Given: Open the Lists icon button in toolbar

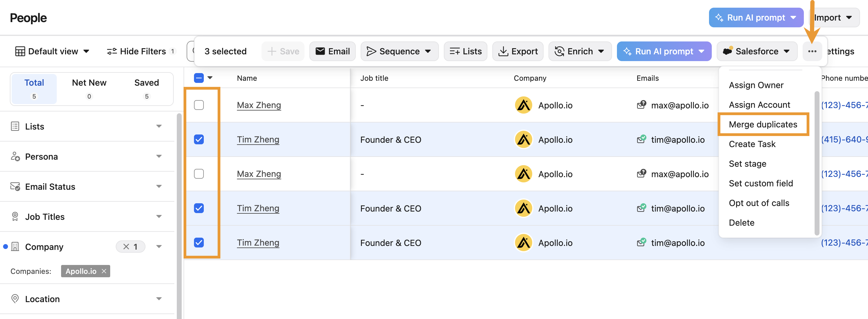Looking at the screenshot, I should (465, 51).
